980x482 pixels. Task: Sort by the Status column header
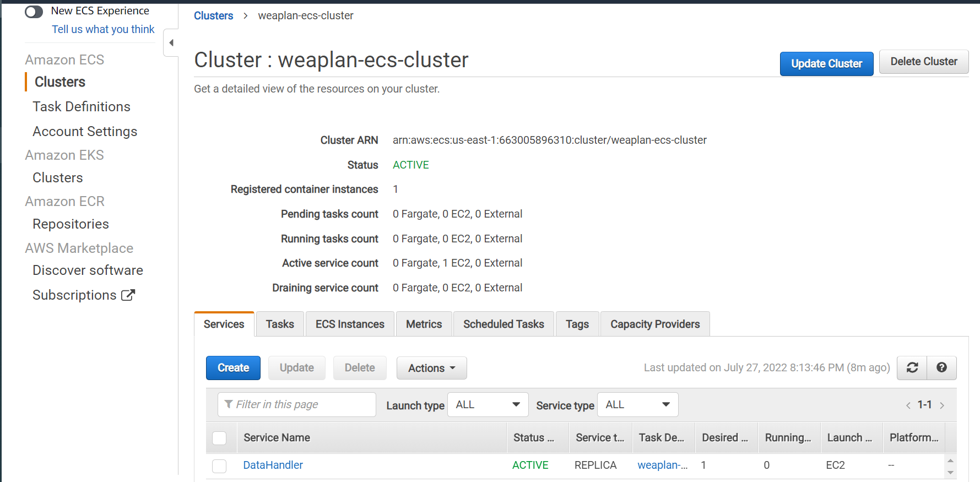click(x=538, y=437)
